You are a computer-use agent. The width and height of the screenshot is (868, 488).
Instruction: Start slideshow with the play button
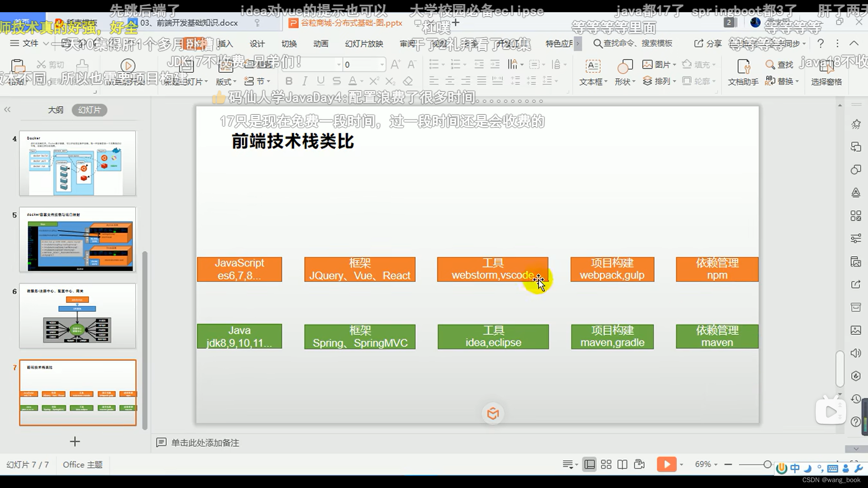[667, 464]
